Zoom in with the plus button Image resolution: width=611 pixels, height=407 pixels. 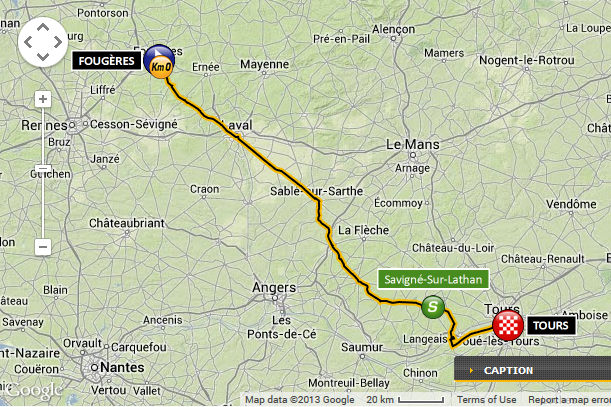tap(43, 99)
